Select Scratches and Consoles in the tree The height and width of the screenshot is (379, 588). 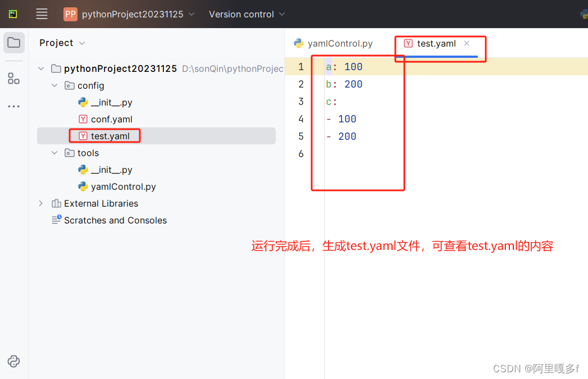(115, 220)
